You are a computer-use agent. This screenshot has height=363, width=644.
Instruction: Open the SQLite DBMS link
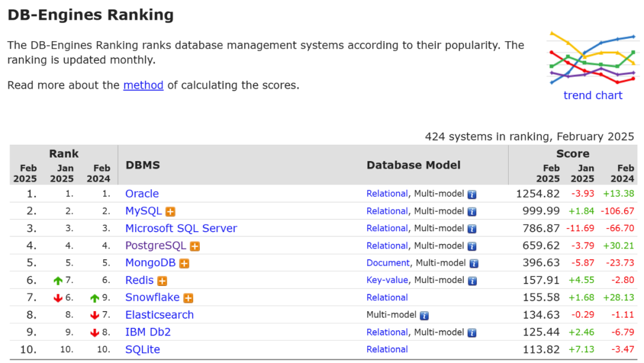(x=143, y=350)
